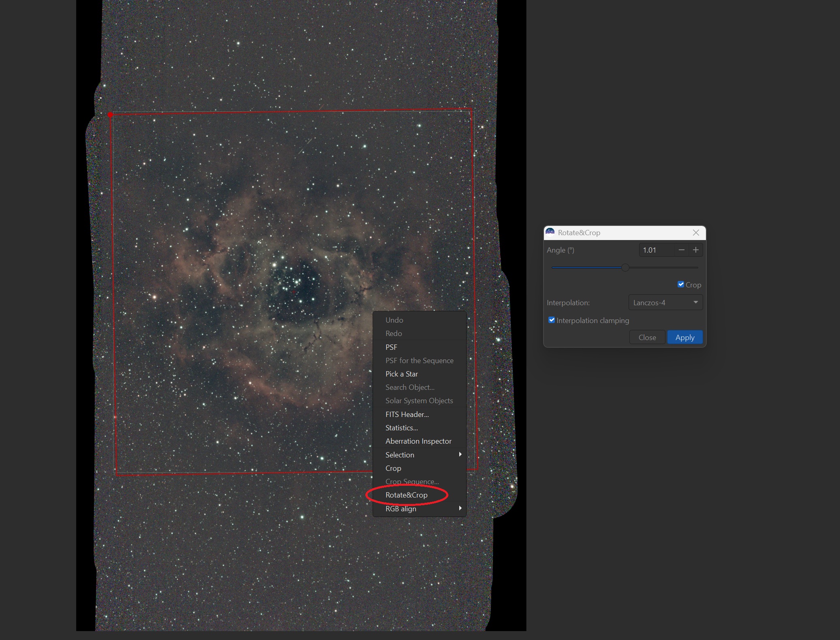Click the Siril icon in the Rotate&Crop title bar
840x640 pixels.
(x=550, y=232)
